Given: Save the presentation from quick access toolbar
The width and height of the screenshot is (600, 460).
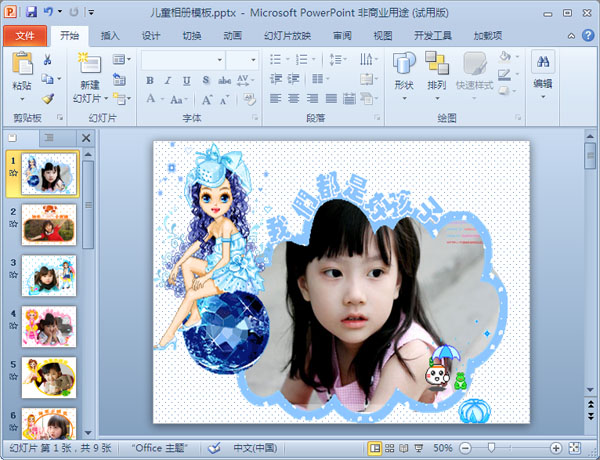Looking at the screenshot, I should tap(31, 12).
